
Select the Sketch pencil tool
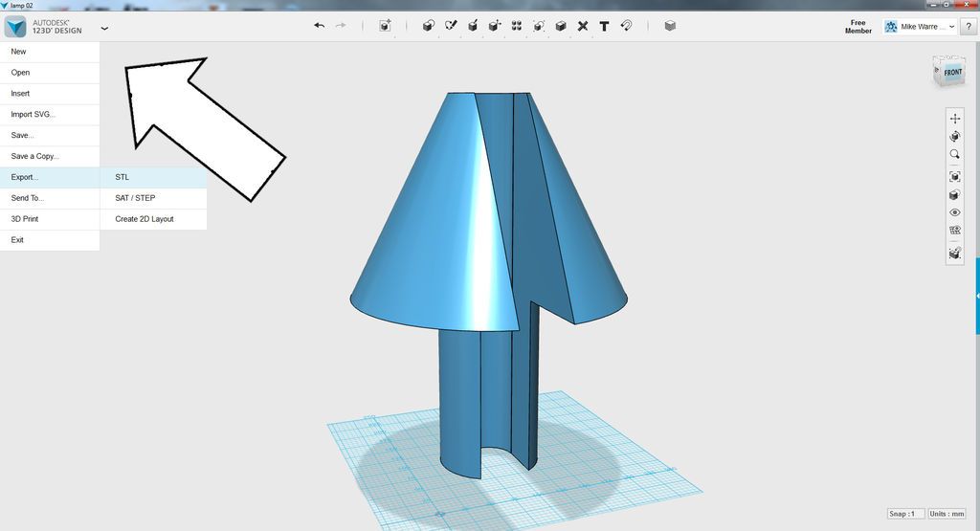(x=451, y=26)
